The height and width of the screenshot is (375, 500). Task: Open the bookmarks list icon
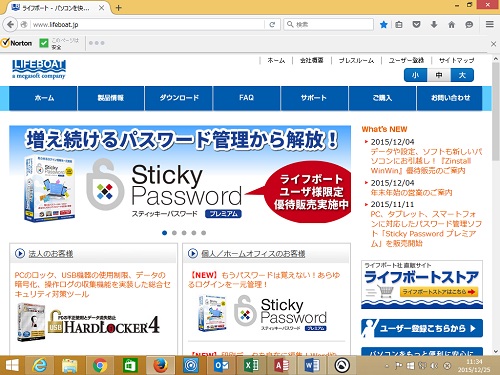coord(399,24)
